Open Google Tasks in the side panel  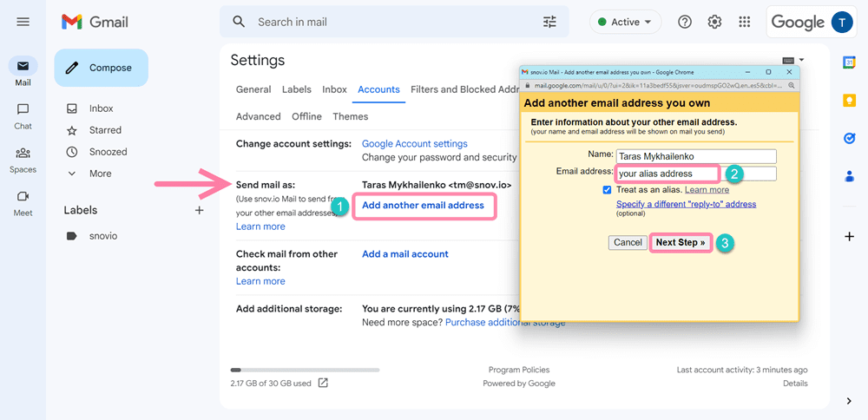pos(849,138)
